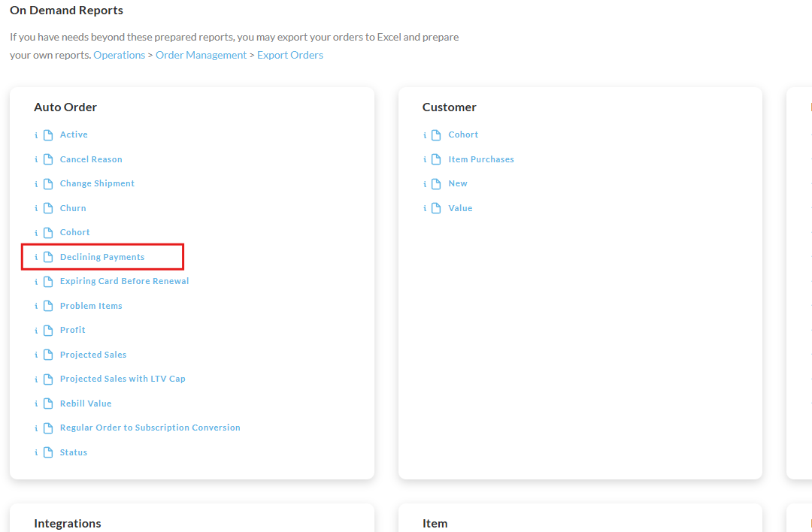This screenshot has height=532, width=812.
Task: Click the document icon for Churn report
Action: 48,208
